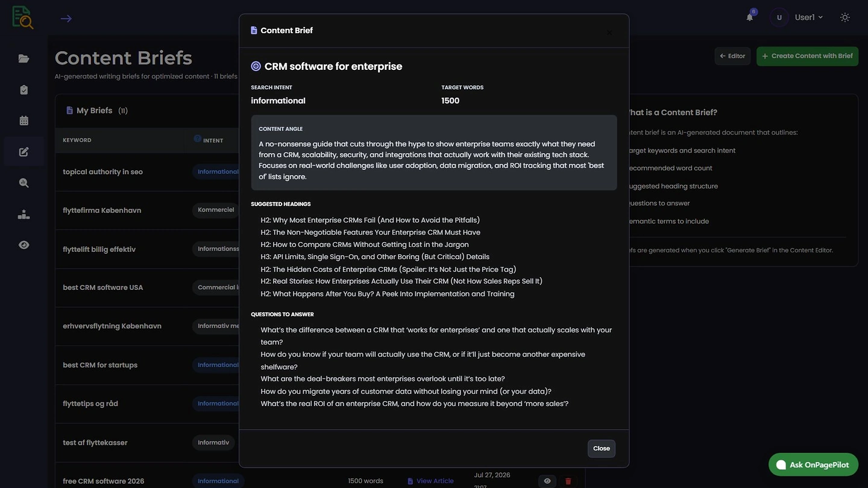Select erhvervsflytning København keyword
Viewport: 868px width, 488px height.
click(112, 326)
